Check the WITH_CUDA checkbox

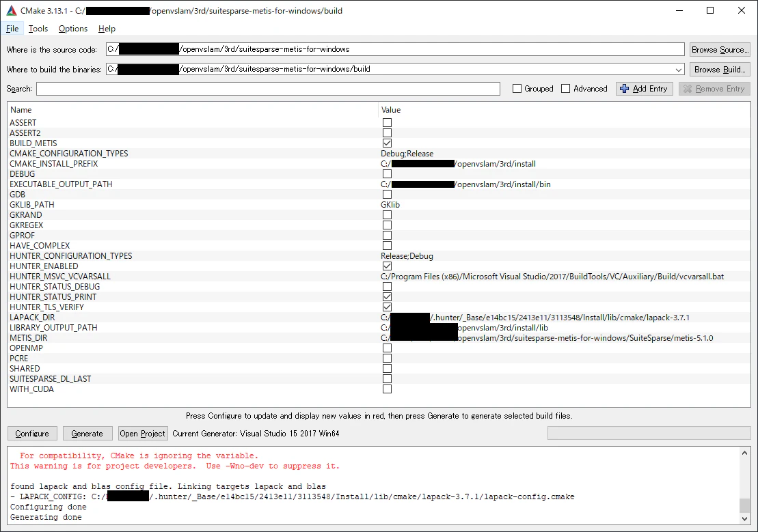pos(387,389)
